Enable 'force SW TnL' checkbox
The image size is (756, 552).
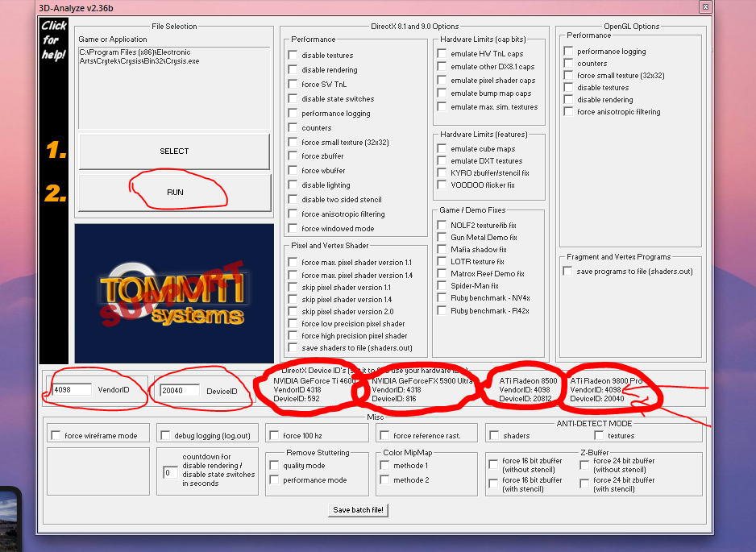(x=293, y=84)
